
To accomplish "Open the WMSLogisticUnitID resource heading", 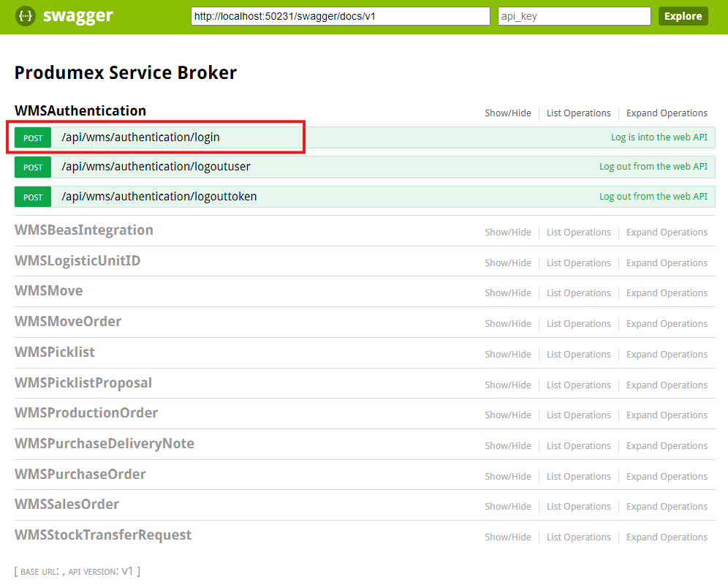I will click(x=77, y=261).
